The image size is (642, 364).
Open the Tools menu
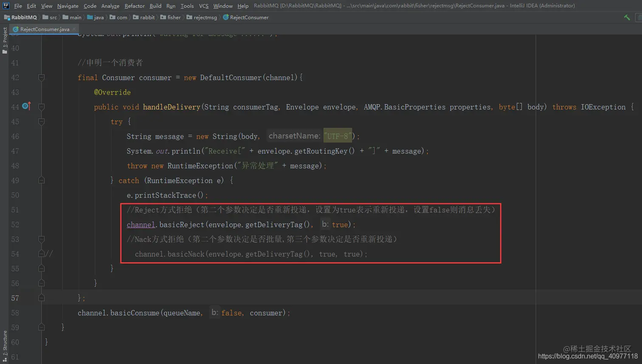[187, 6]
